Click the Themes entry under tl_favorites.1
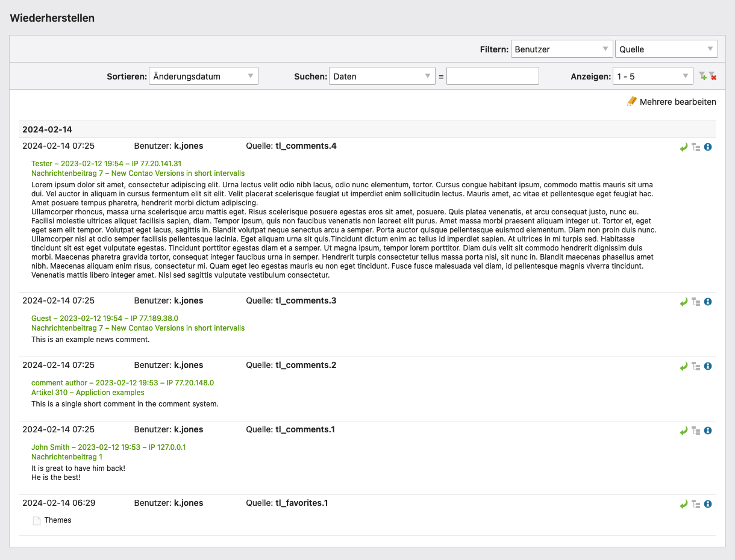Viewport: 735px width, 560px height. click(58, 520)
